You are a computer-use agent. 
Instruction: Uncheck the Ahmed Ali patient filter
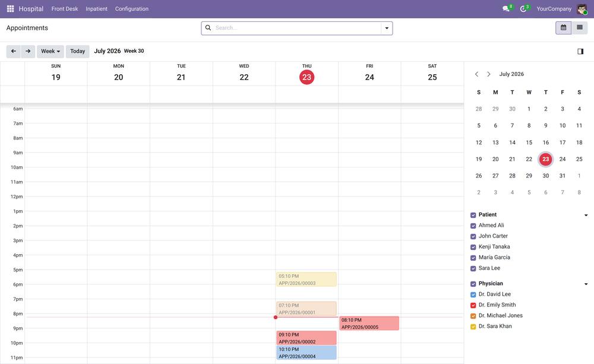click(x=473, y=226)
